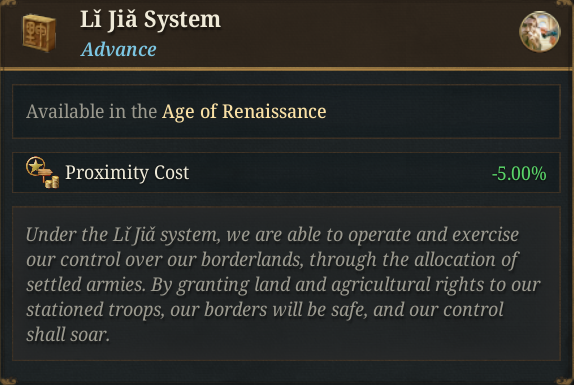Click the dark header bar background

point(366,33)
